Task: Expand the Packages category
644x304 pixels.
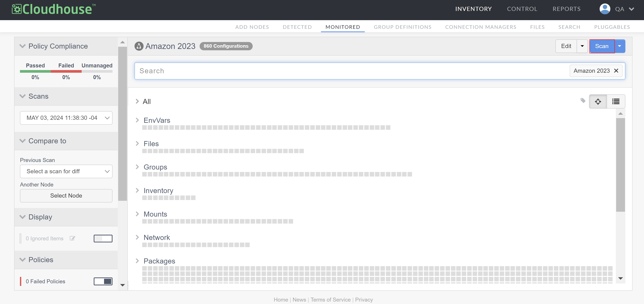Action: (137, 261)
